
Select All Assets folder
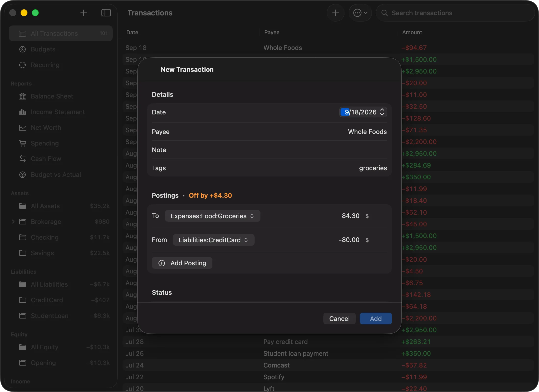pos(61,206)
